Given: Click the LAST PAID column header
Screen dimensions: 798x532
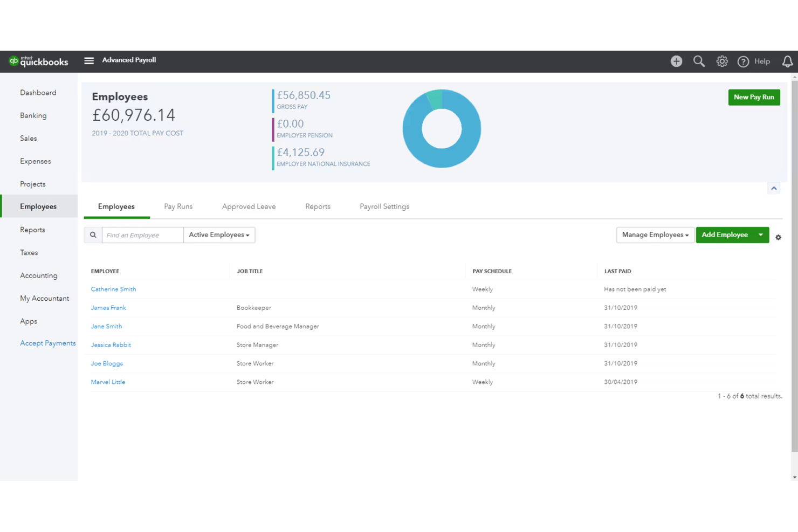Looking at the screenshot, I should [x=617, y=271].
